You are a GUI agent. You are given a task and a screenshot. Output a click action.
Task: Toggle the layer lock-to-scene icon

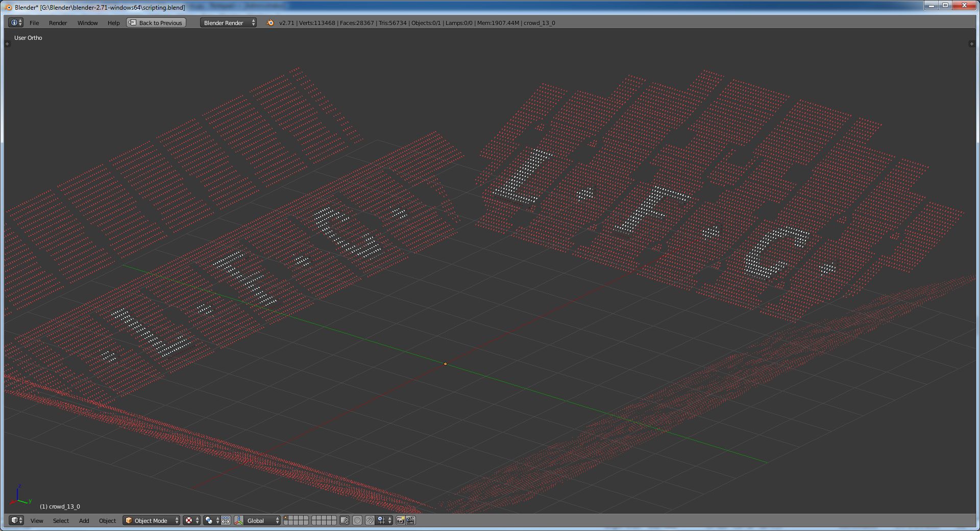[x=345, y=520]
